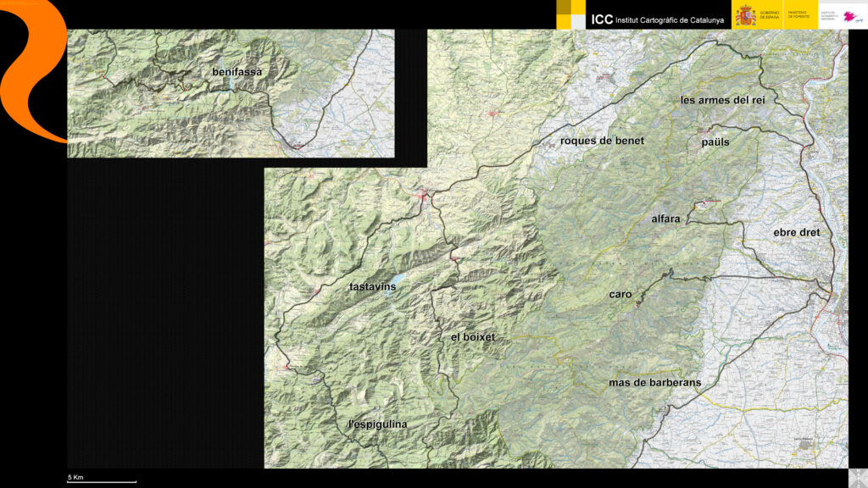This screenshot has height=488, width=868.
Task: Select the paüls place label
Action: [x=715, y=141]
